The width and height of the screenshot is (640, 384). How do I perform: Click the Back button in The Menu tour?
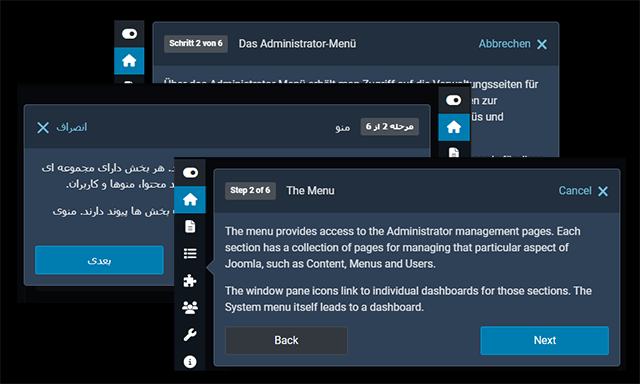pos(286,340)
